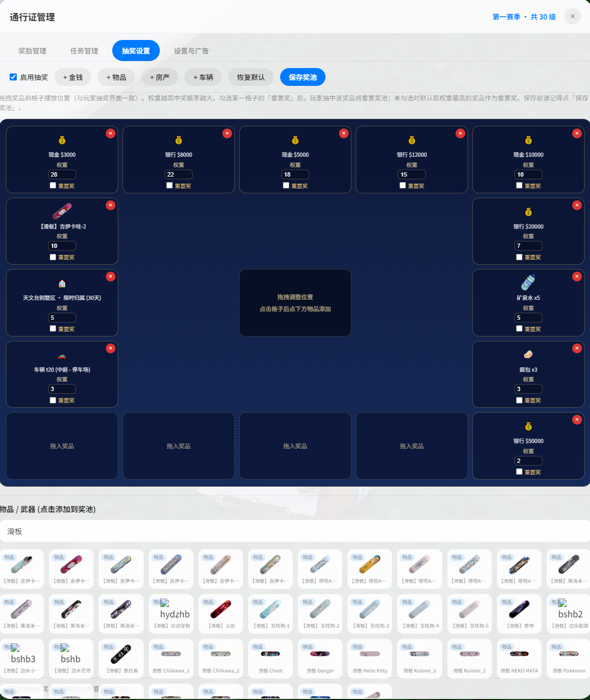Save with the 保存奖池 button

[x=303, y=77]
